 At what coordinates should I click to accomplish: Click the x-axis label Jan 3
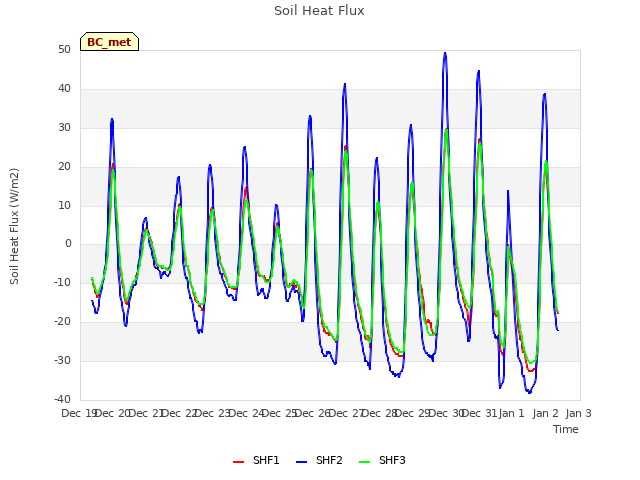click(x=578, y=413)
